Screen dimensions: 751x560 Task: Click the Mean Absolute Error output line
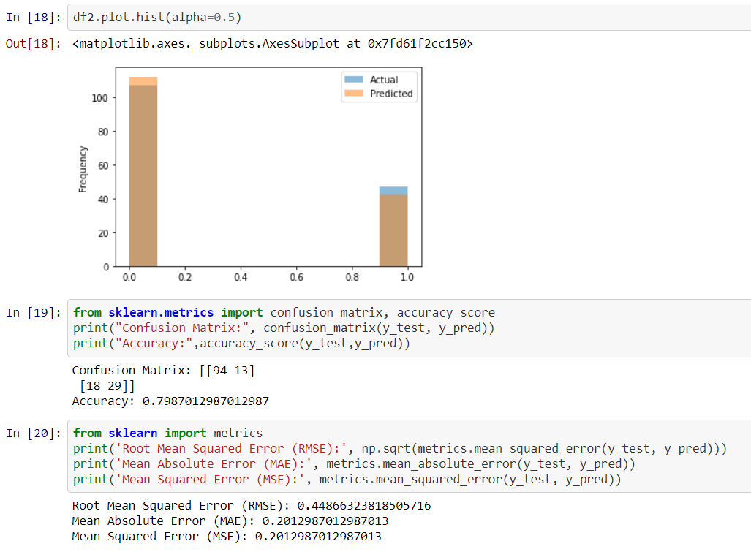[x=230, y=521]
